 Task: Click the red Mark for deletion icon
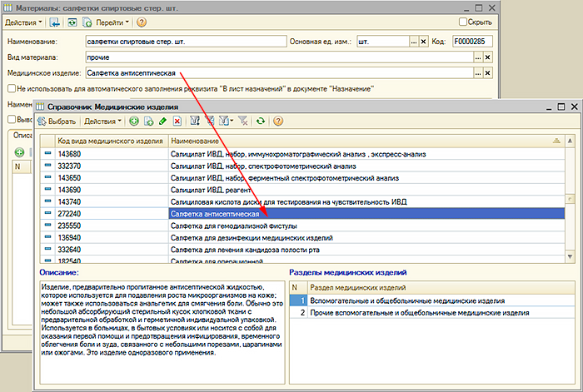(177, 122)
